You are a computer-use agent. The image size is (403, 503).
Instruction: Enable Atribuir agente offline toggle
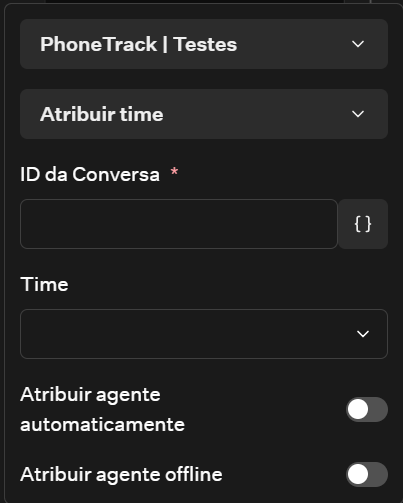tap(367, 474)
